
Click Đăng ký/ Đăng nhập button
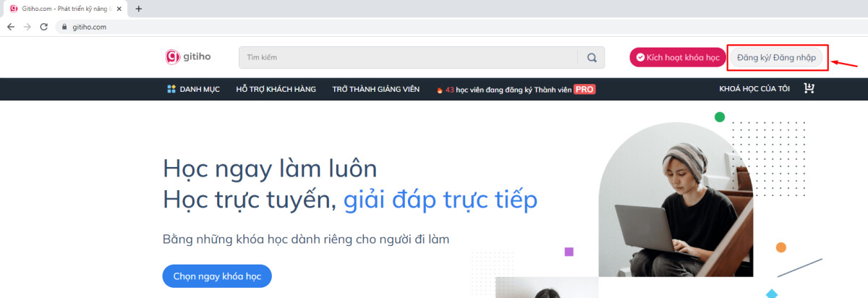776,57
